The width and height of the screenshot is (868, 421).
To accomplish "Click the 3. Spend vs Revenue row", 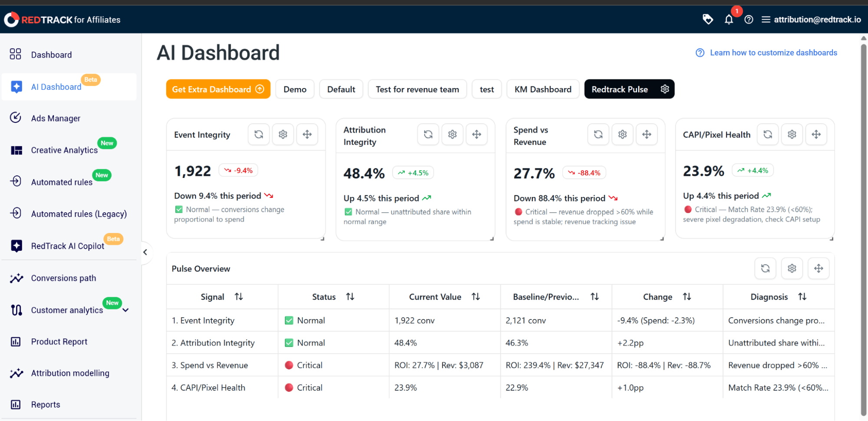I will (500, 365).
